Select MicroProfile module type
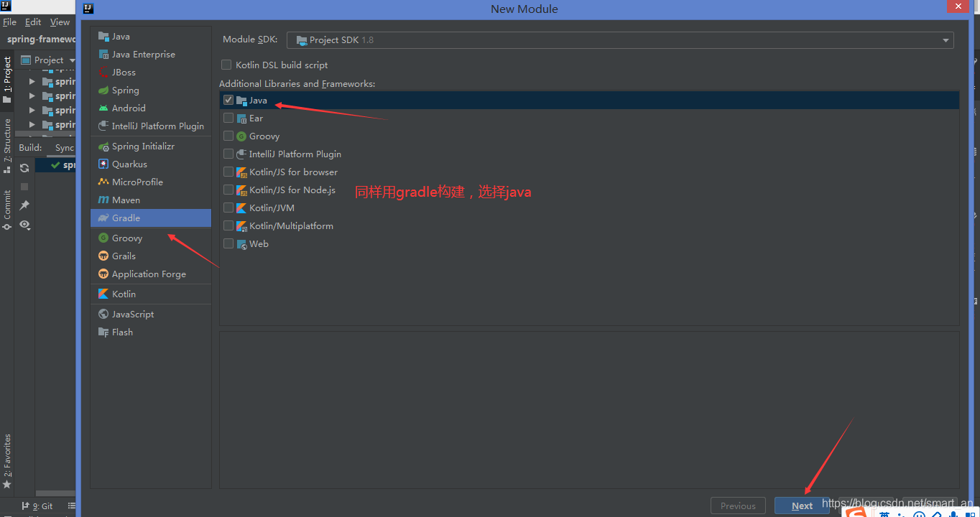Image resolution: width=980 pixels, height=517 pixels. pos(151,182)
